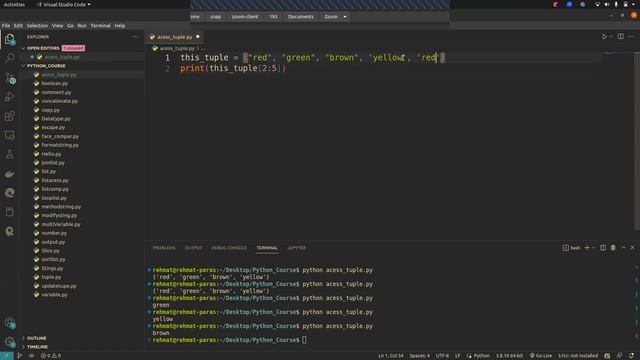Open the Run and Debug view icon
Image resolution: width=640 pixels, height=360 pixels.
point(9,97)
